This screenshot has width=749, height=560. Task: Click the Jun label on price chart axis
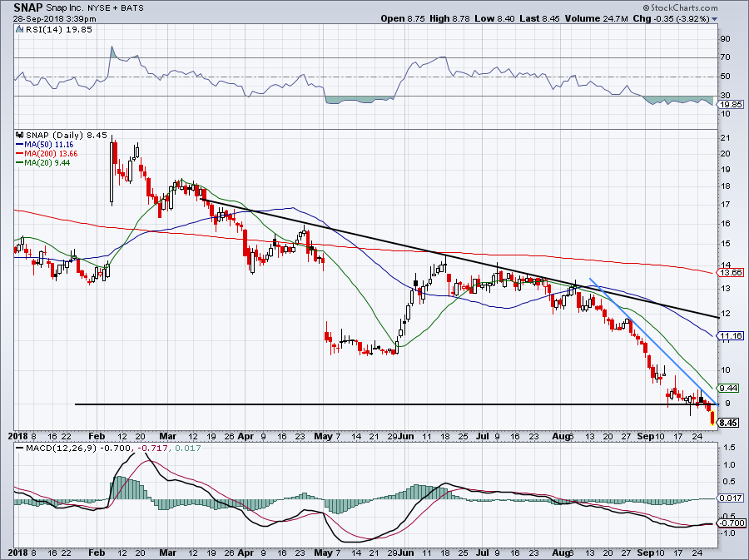click(x=405, y=436)
